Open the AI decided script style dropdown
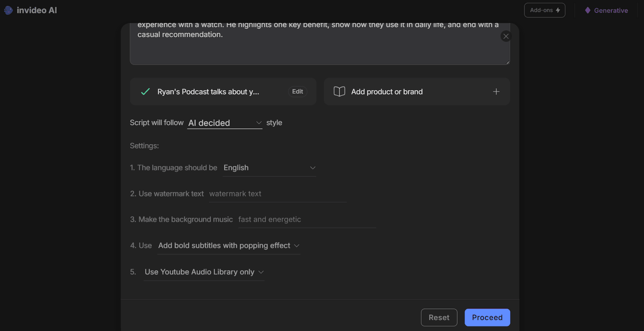 tap(224, 123)
